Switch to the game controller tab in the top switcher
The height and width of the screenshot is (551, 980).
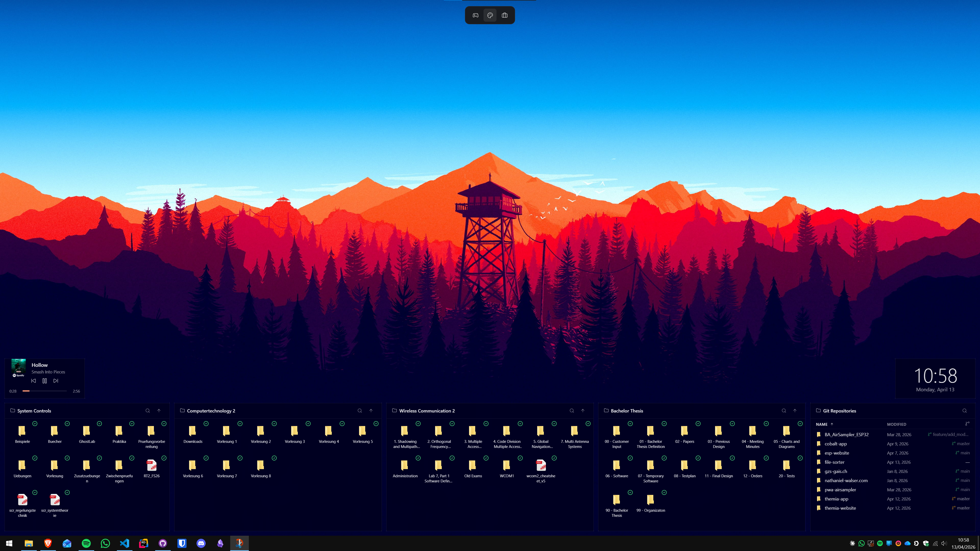475,15
